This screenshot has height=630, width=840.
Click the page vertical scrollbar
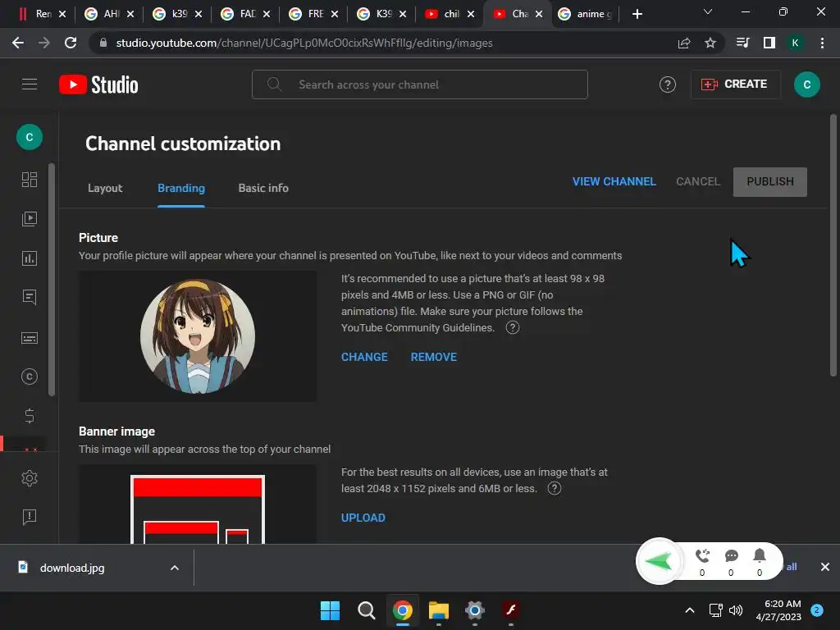tap(833, 245)
